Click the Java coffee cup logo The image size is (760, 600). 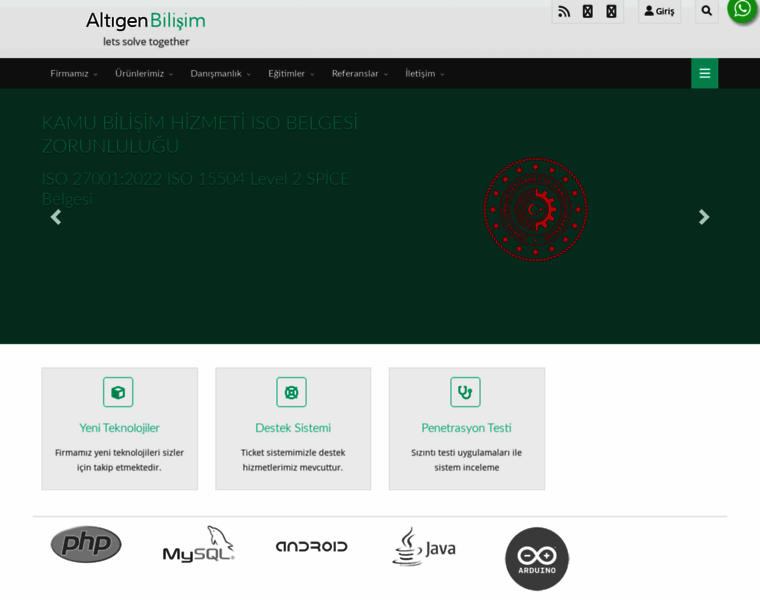point(424,547)
